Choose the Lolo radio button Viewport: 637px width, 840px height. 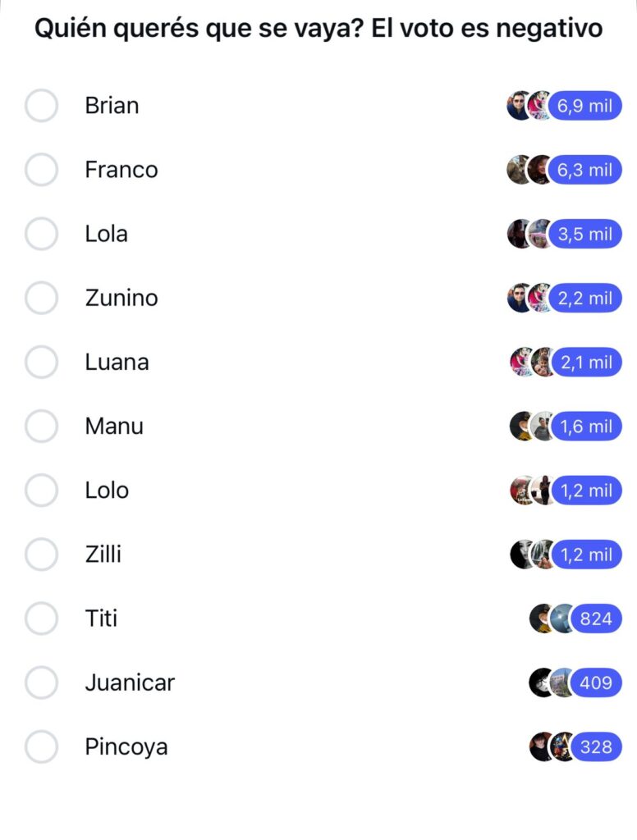41,491
